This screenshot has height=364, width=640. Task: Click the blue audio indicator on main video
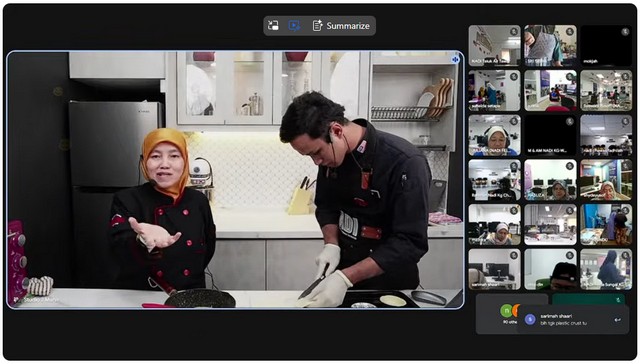[456, 60]
